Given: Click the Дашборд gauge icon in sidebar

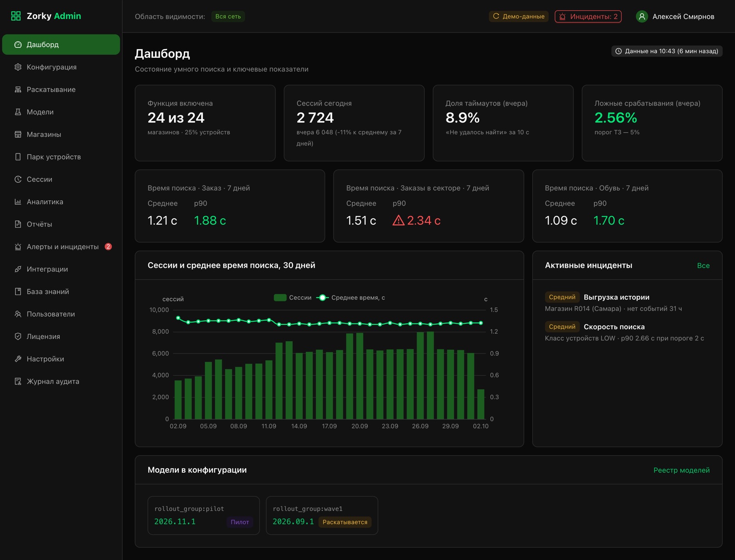Looking at the screenshot, I should coord(18,45).
